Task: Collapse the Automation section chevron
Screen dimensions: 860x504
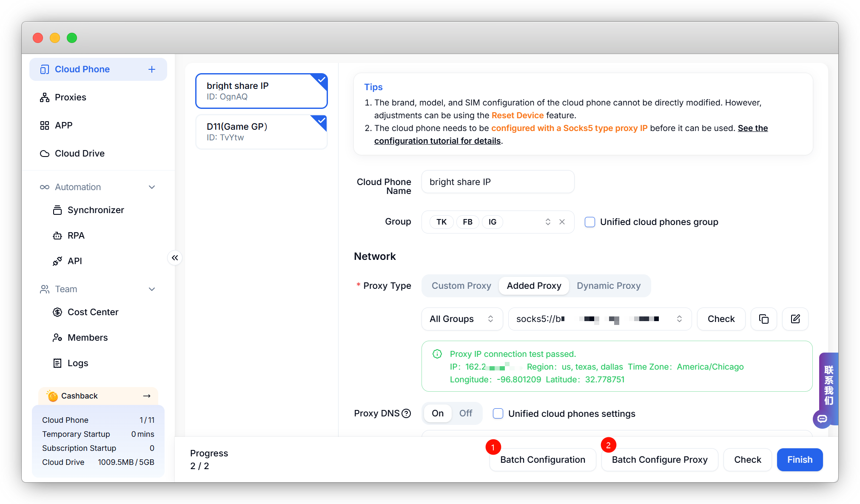Action: [x=152, y=187]
